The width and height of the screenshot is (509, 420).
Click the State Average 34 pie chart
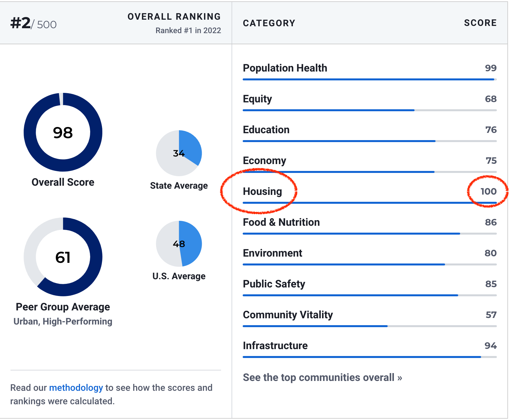tap(179, 153)
